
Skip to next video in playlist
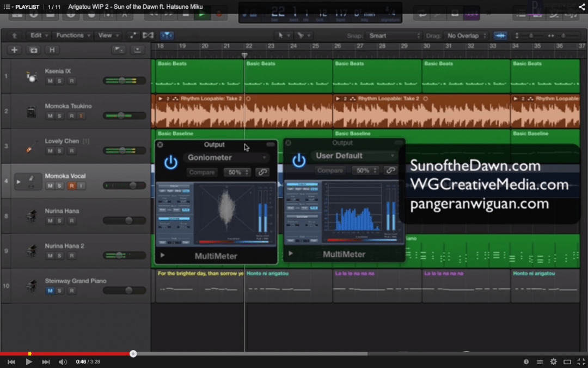46,362
